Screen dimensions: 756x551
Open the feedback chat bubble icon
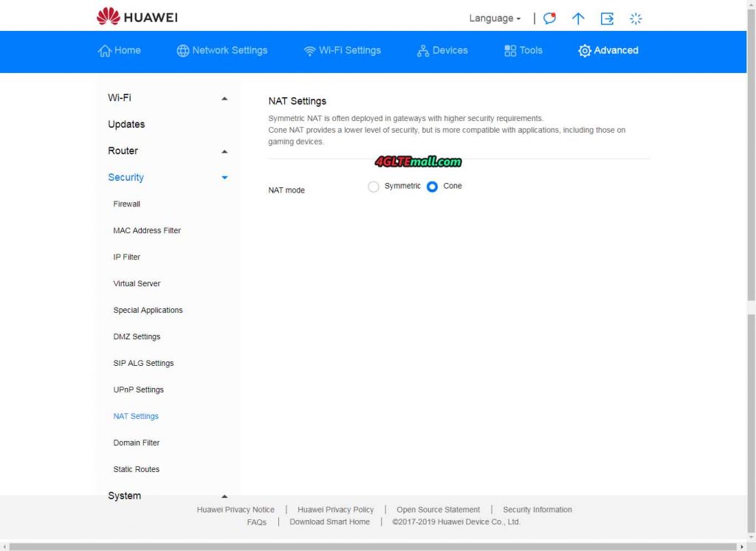(549, 18)
